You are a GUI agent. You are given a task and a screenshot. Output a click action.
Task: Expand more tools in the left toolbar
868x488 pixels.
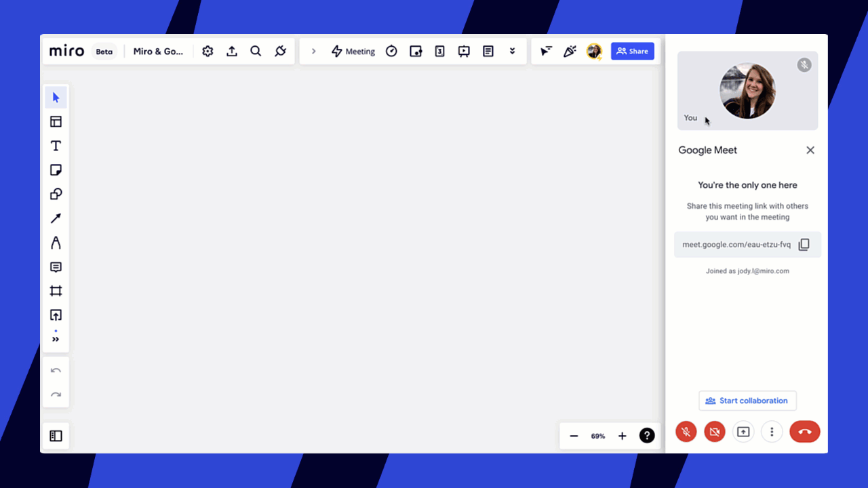pos(56,339)
